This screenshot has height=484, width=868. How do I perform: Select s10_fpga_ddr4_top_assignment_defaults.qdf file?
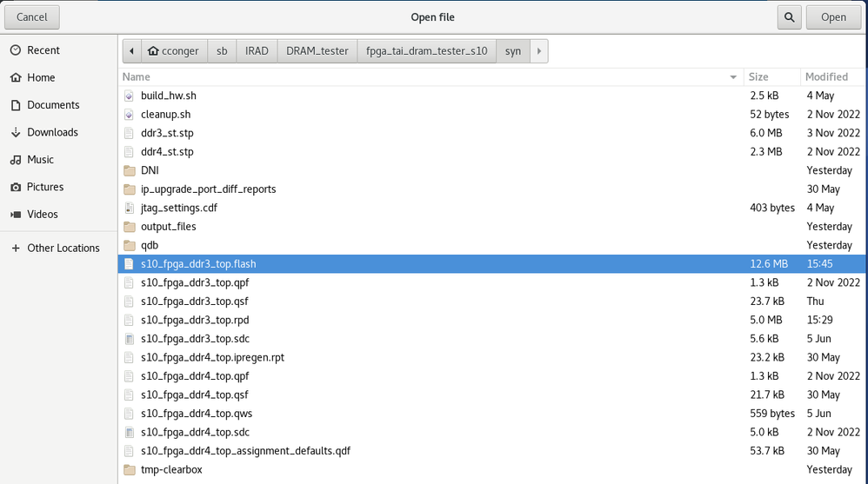[491, 451]
